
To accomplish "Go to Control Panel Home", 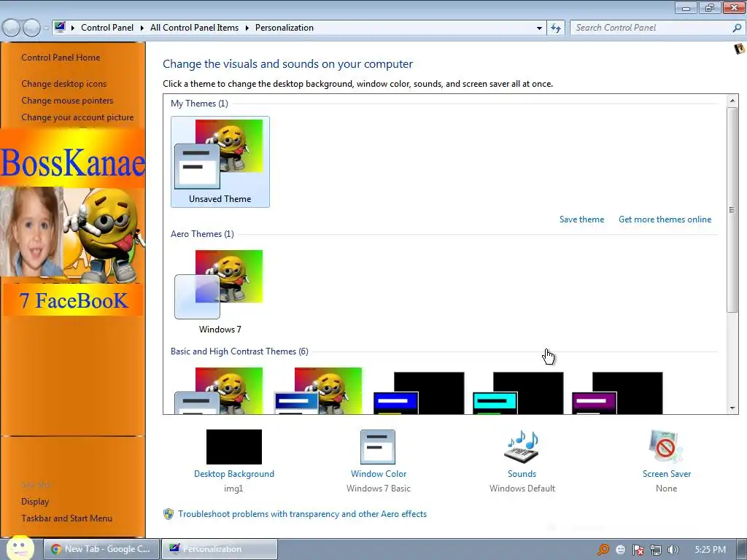I will tap(61, 58).
